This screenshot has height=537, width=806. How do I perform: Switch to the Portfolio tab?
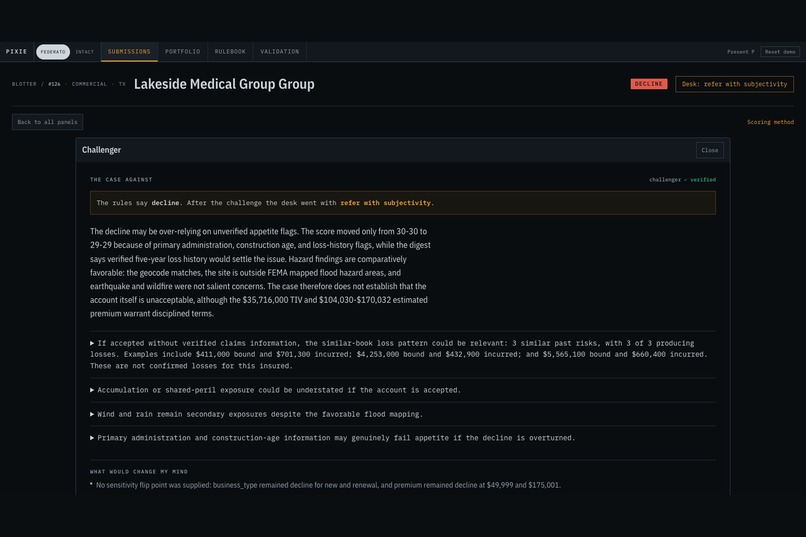[x=182, y=52]
